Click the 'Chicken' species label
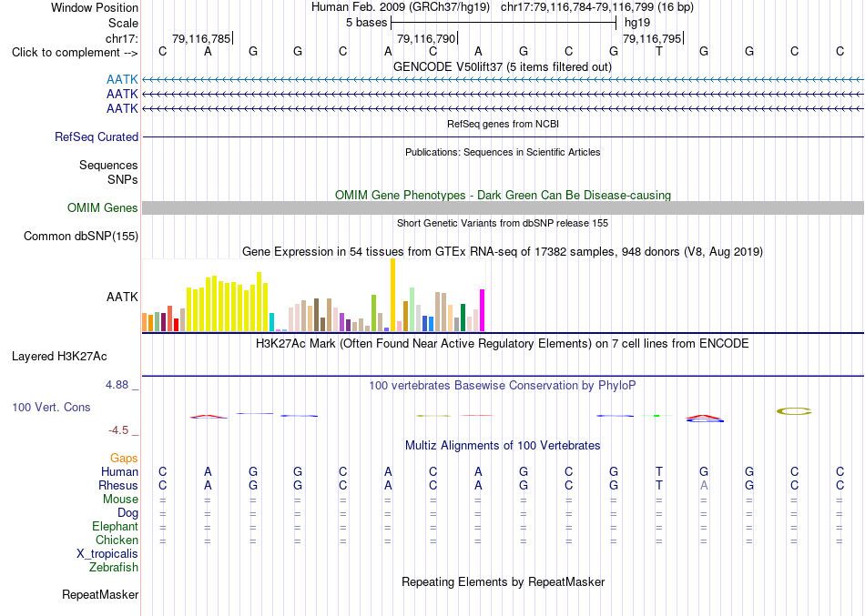865x616 pixels. click(117, 540)
